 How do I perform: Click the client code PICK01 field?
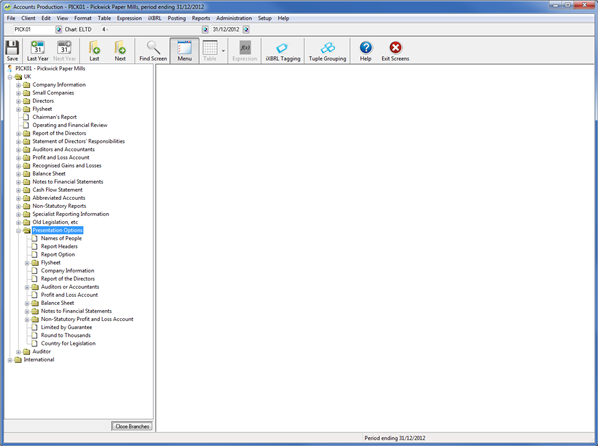[34, 29]
